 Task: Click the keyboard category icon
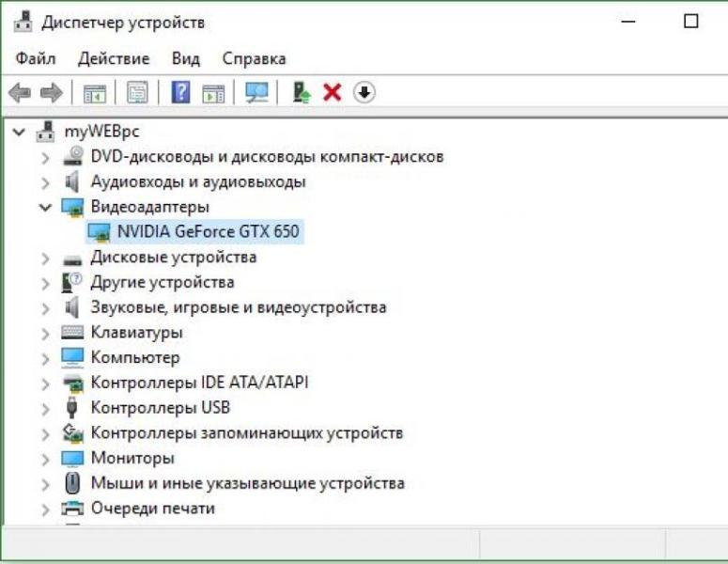pos(72,332)
